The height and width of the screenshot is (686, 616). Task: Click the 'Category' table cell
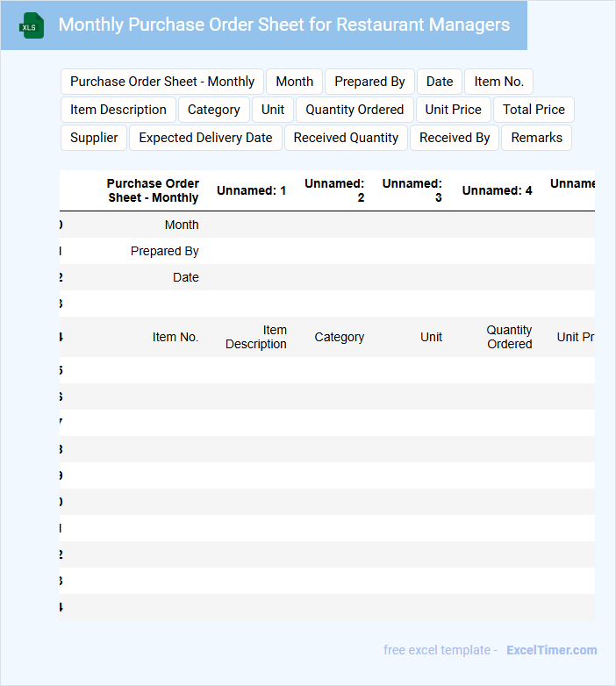pyautogui.click(x=339, y=337)
